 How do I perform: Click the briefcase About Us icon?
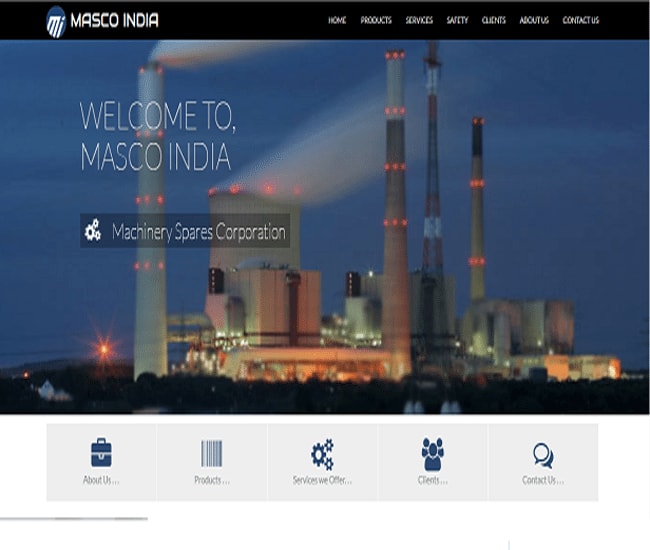tap(101, 452)
